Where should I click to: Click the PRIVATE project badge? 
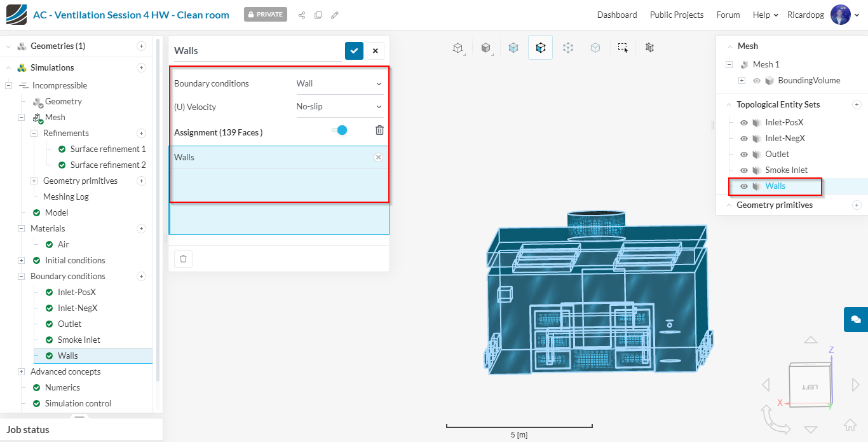[x=265, y=15]
